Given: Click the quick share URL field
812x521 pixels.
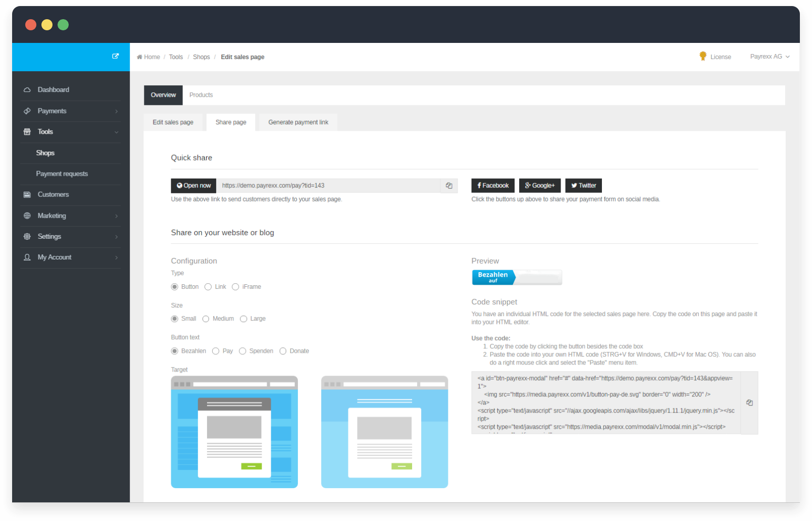Looking at the screenshot, I should tap(328, 186).
